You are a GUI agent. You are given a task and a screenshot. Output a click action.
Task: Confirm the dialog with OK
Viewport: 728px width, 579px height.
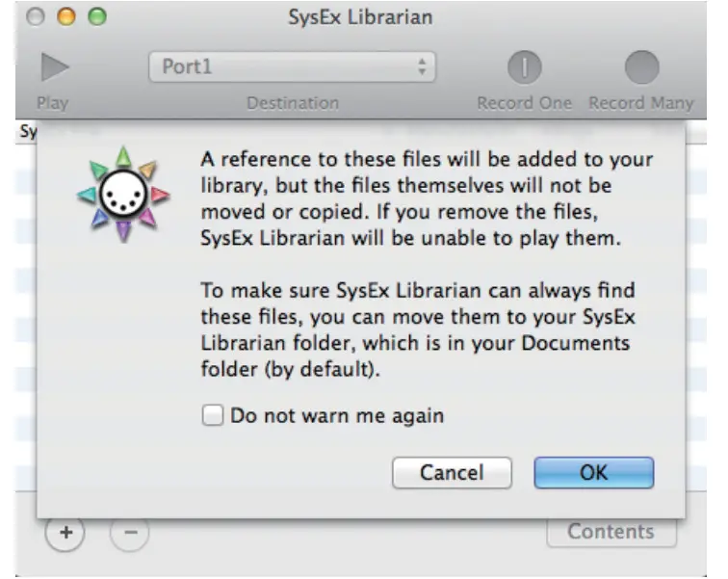[594, 473]
